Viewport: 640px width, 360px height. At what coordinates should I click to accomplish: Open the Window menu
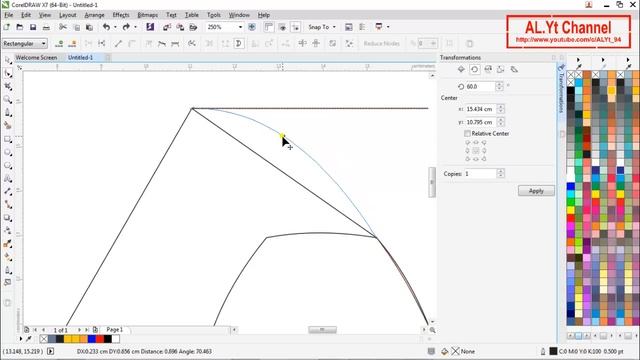(x=239, y=15)
